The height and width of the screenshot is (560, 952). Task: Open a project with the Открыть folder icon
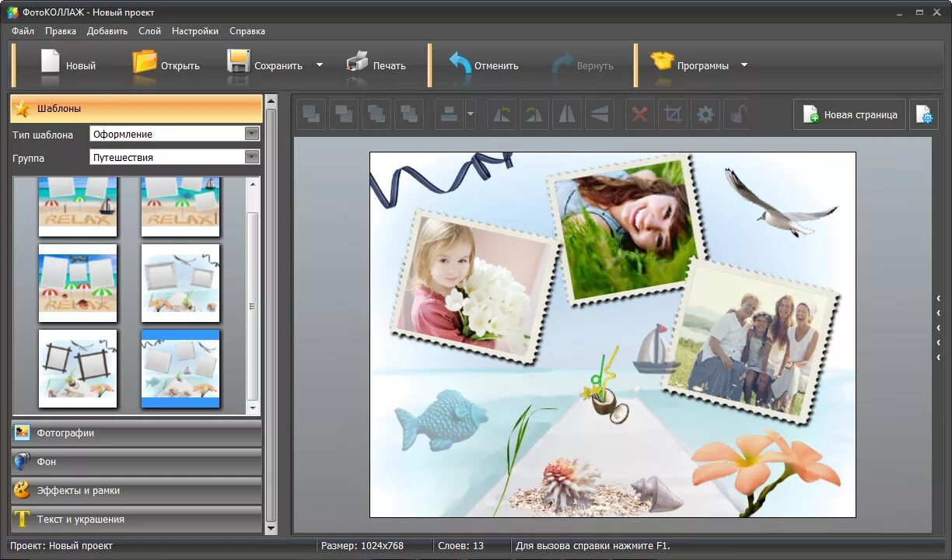coord(145,62)
